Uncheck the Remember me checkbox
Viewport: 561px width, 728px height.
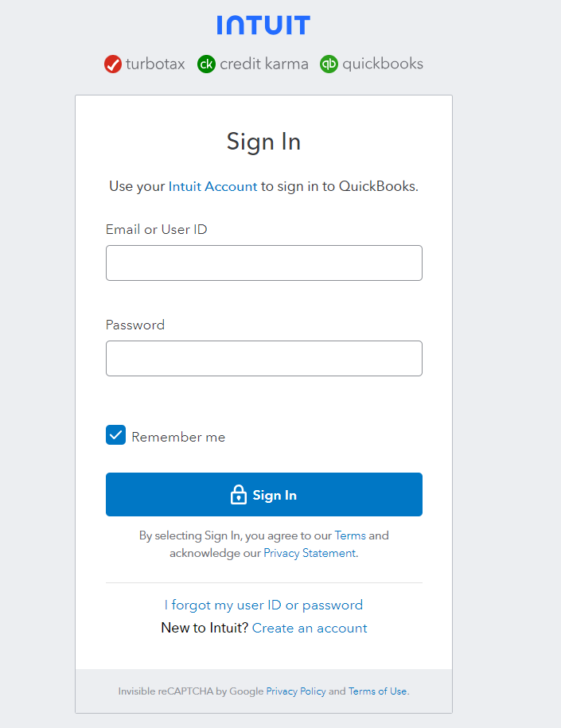pyautogui.click(x=116, y=435)
